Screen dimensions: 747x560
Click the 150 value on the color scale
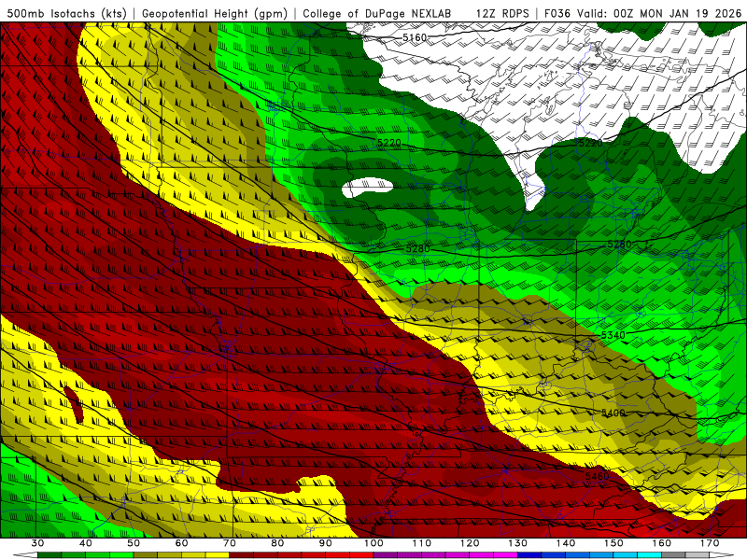[x=613, y=543]
